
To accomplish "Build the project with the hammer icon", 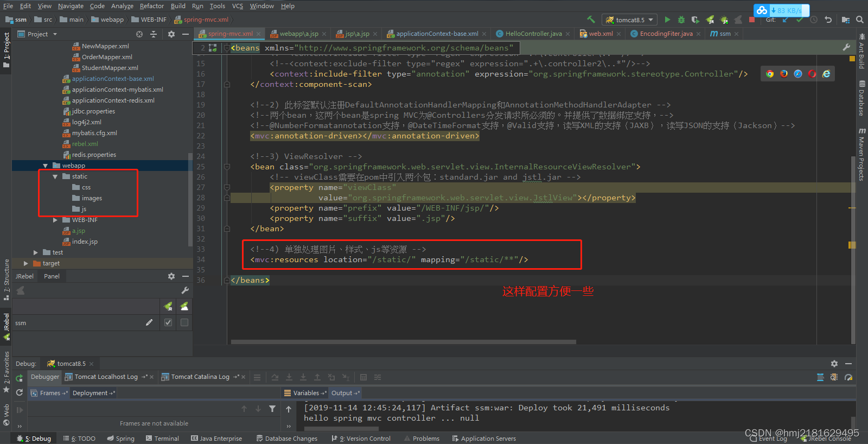I will click(x=591, y=20).
